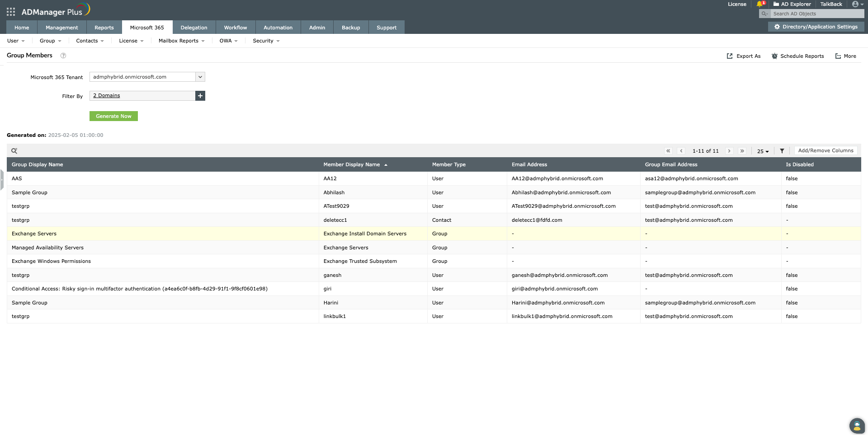Switch to the Management tab

[x=62, y=28]
